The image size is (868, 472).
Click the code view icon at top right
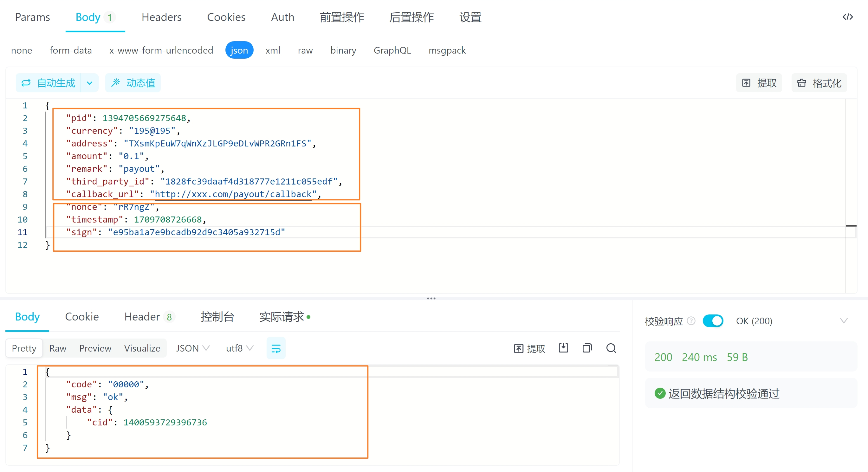click(x=847, y=17)
